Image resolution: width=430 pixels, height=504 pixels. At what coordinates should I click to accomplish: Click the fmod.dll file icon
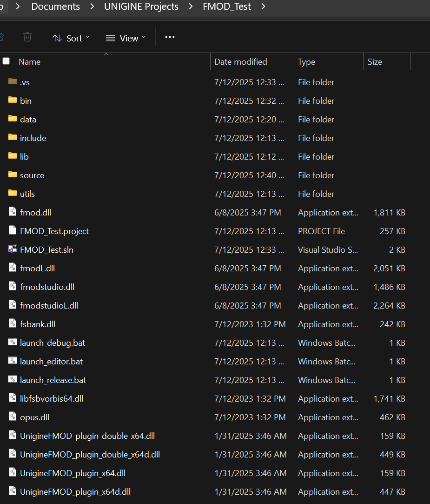pyautogui.click(x=13, y=212)
